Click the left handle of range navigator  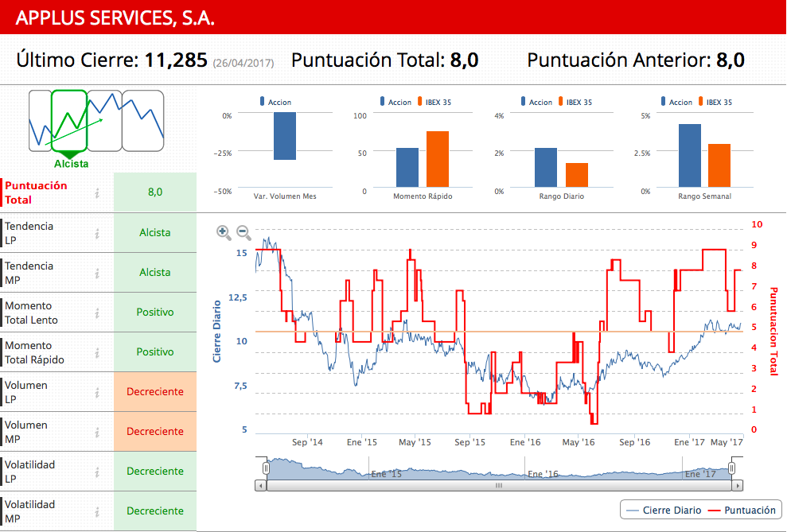pyautogui.click(x=266, y=468)
